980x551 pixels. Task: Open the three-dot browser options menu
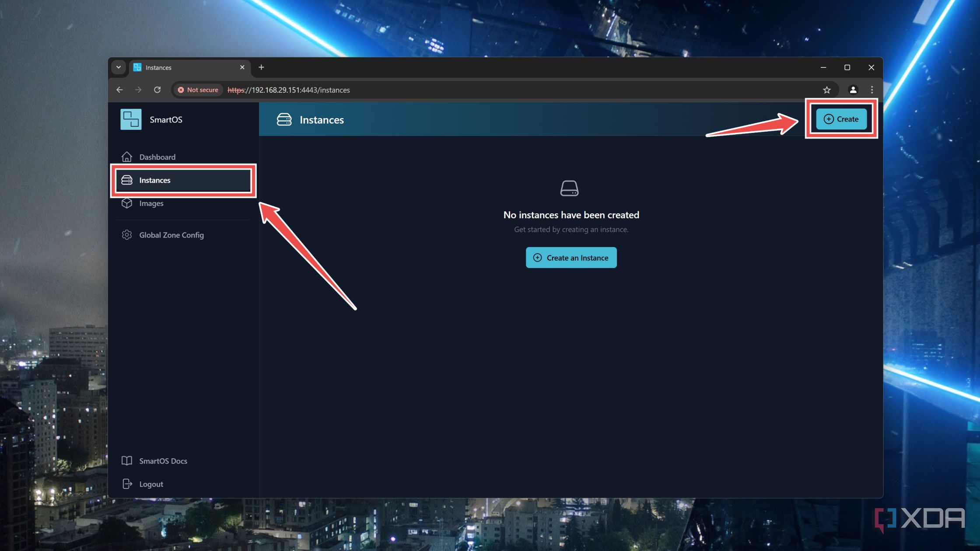[x=871, y=90]
